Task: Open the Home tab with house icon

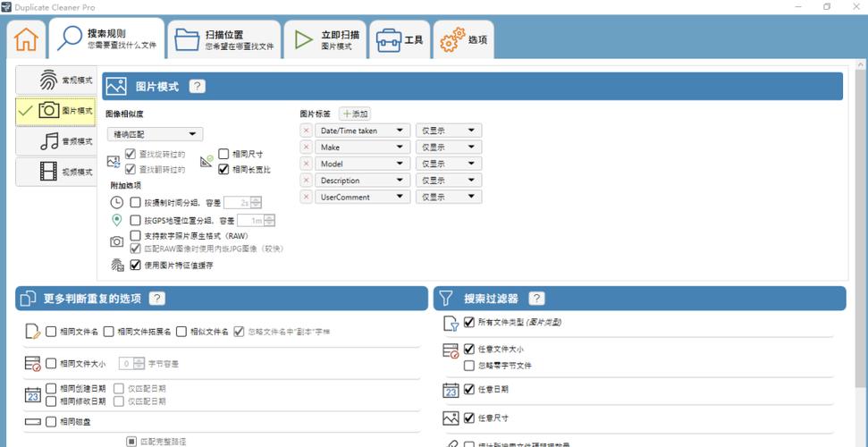Action: coord(26,39)
